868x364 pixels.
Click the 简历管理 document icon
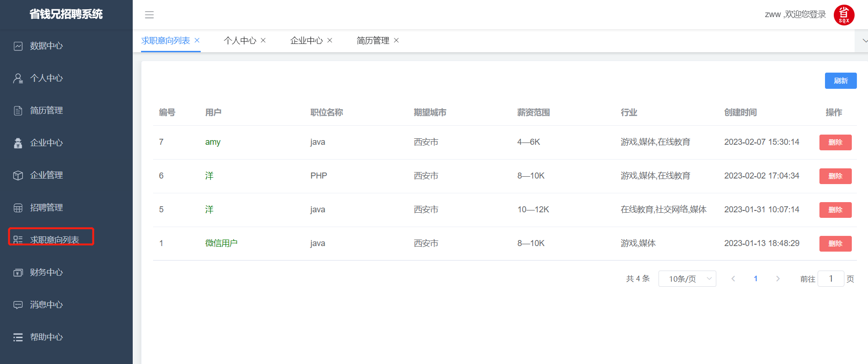(18, 111)
